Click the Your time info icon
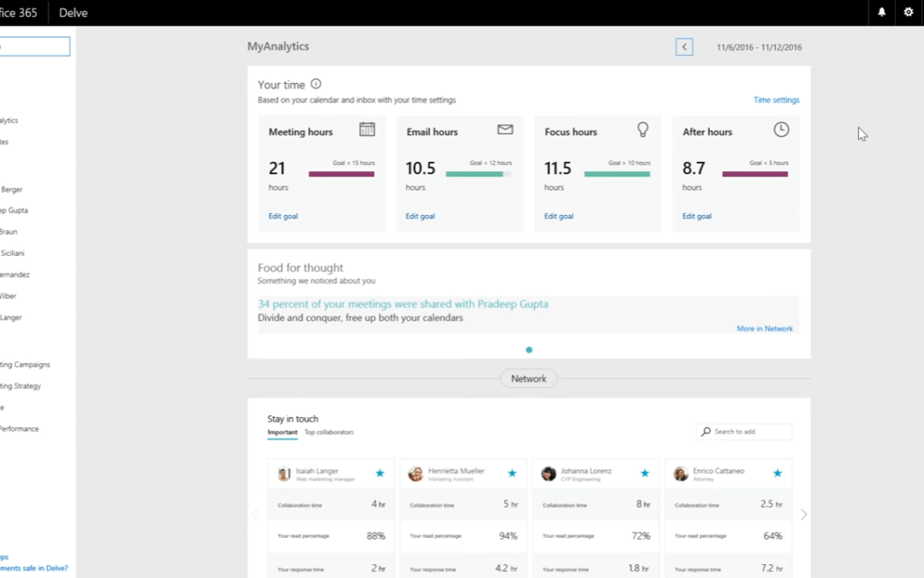 [316, 84]
